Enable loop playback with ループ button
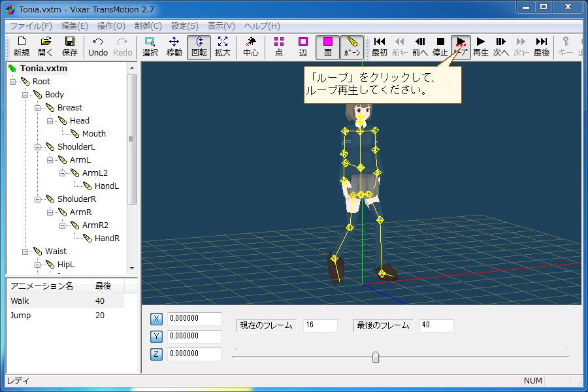The height and width of the screenshot is (392, 588). click(461, 46)
